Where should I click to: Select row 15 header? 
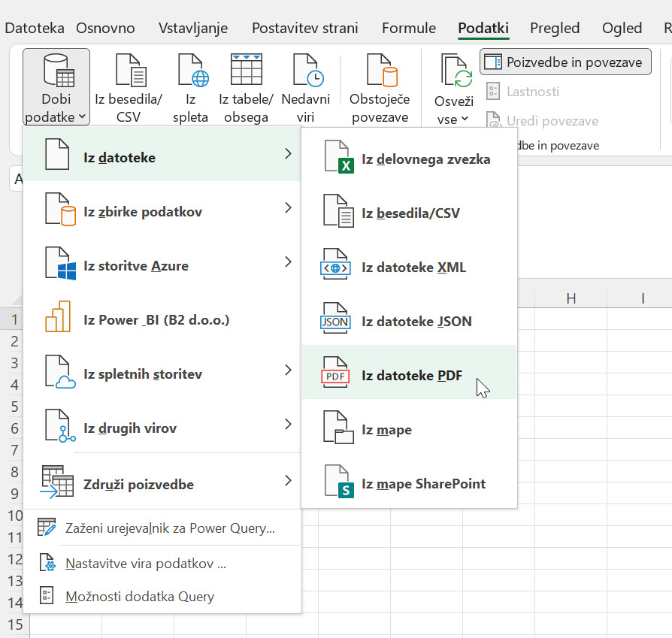[14, 624]
